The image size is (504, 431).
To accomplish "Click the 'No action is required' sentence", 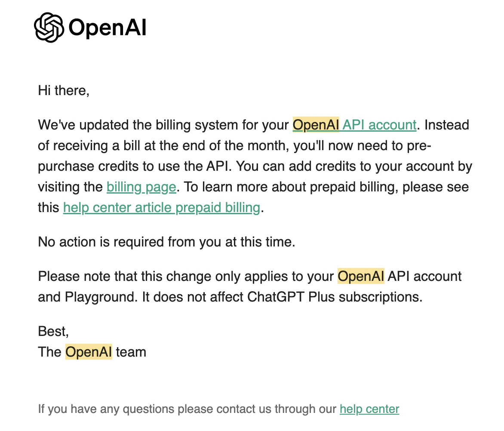I will (166, 242).
